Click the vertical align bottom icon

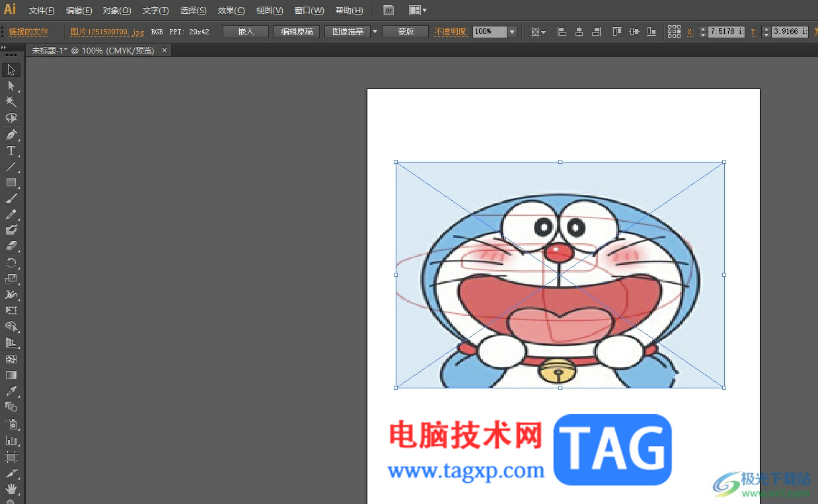tap(651, 32)
